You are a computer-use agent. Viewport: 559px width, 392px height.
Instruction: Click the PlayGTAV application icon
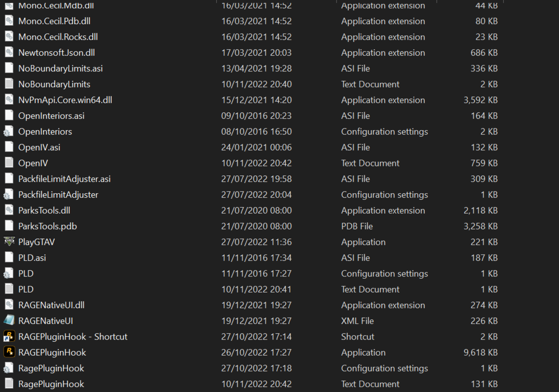(9, 242)
